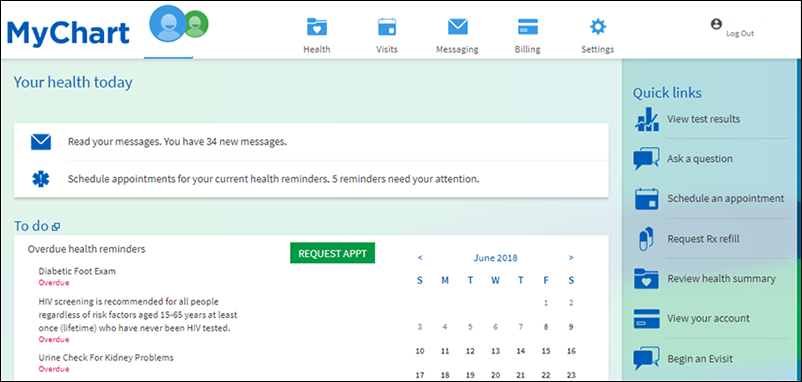Open Review health summary quick link

pos(721,279)
